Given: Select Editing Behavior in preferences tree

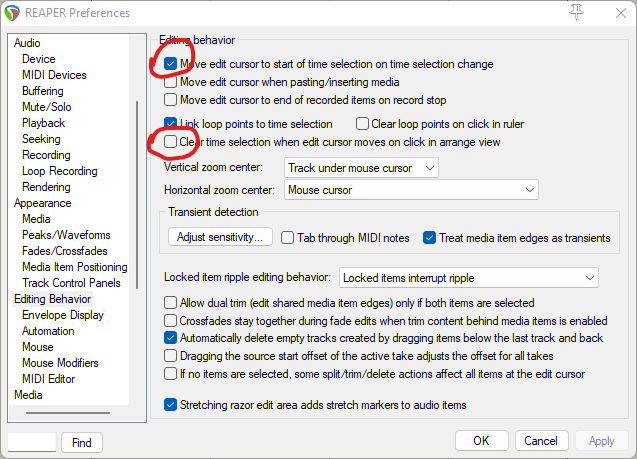Looking at the screenshot, I should click(52, 299).
